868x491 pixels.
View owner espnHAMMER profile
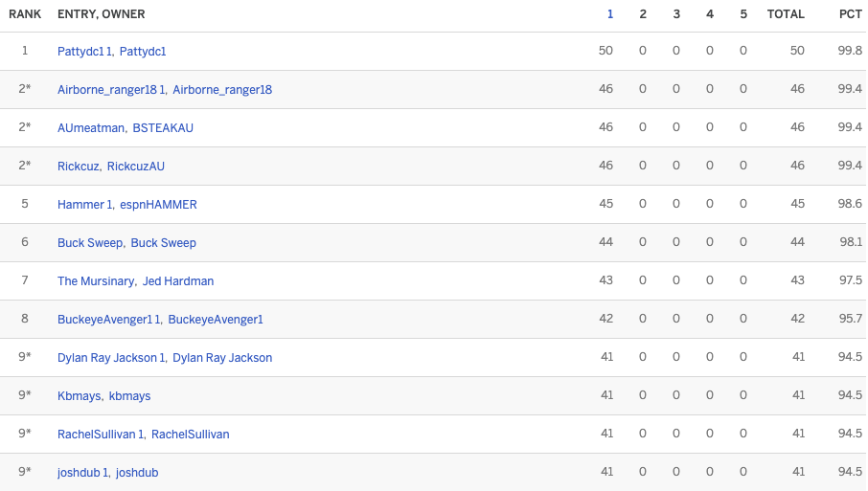coord(158,205)
